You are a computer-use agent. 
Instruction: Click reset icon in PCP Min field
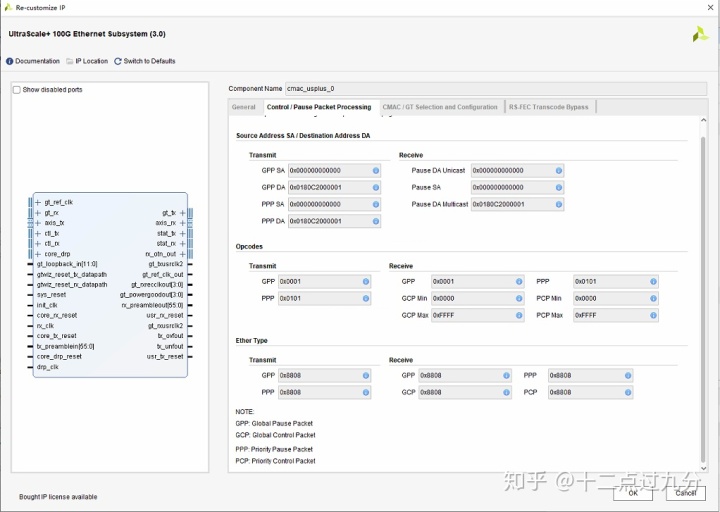pos(653,298)
